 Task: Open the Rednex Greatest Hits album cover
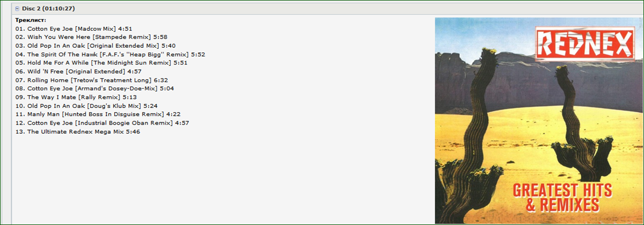538,121
